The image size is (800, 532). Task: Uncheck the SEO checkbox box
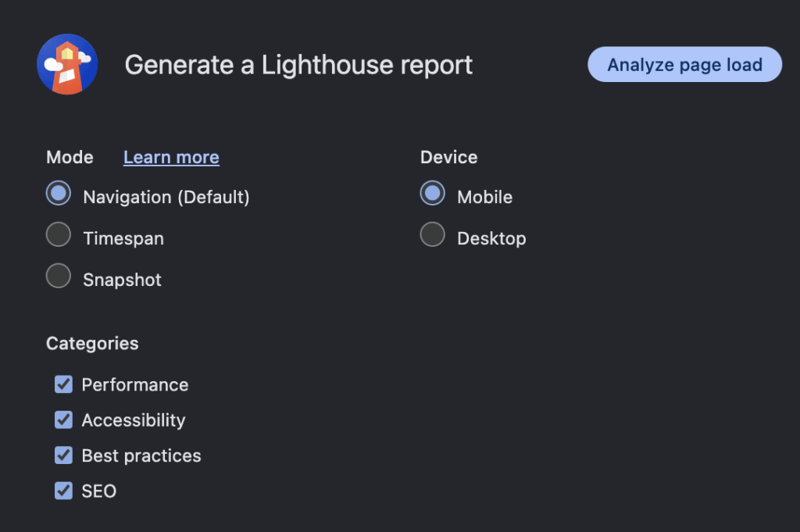coord(63,491)
